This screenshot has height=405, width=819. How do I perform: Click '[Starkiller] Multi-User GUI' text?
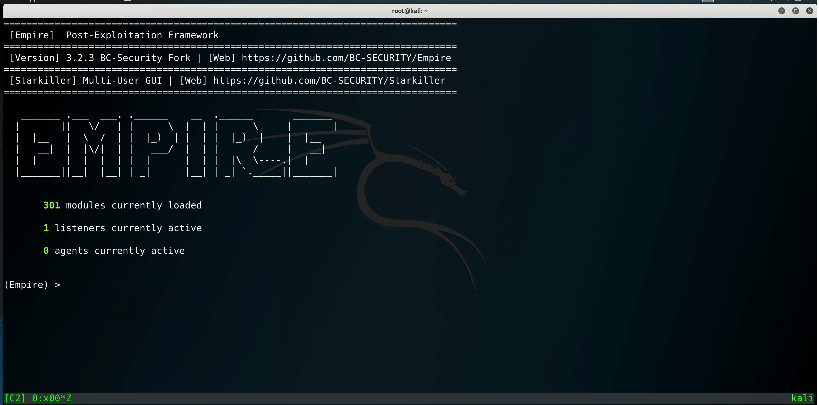tap(86, 81)
